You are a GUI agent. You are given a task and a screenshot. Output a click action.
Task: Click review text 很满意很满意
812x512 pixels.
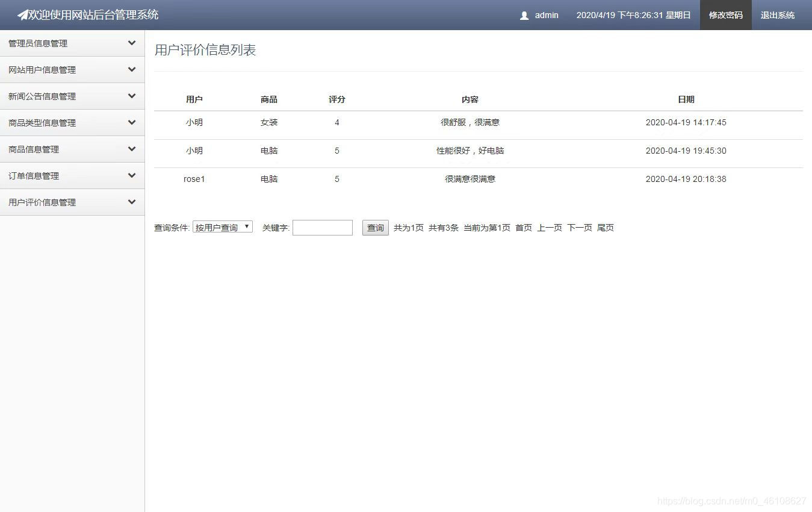point(470,179)
